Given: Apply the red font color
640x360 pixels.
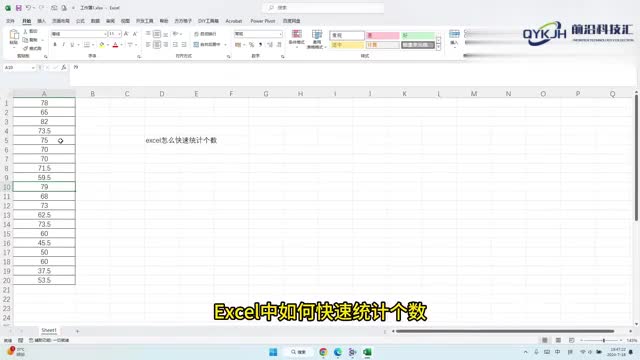Looking at the screenshot, I should point(116,44).
